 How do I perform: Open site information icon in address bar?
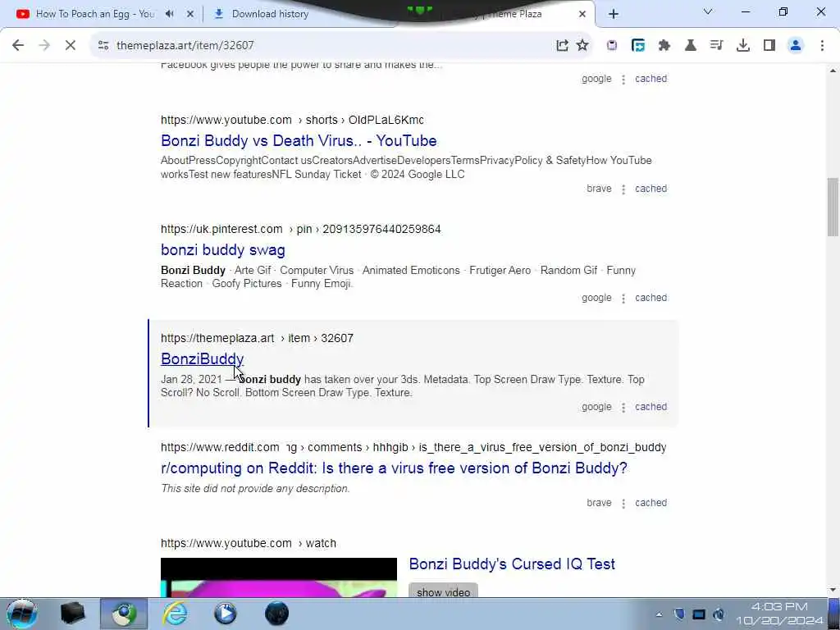coord(103,46)
